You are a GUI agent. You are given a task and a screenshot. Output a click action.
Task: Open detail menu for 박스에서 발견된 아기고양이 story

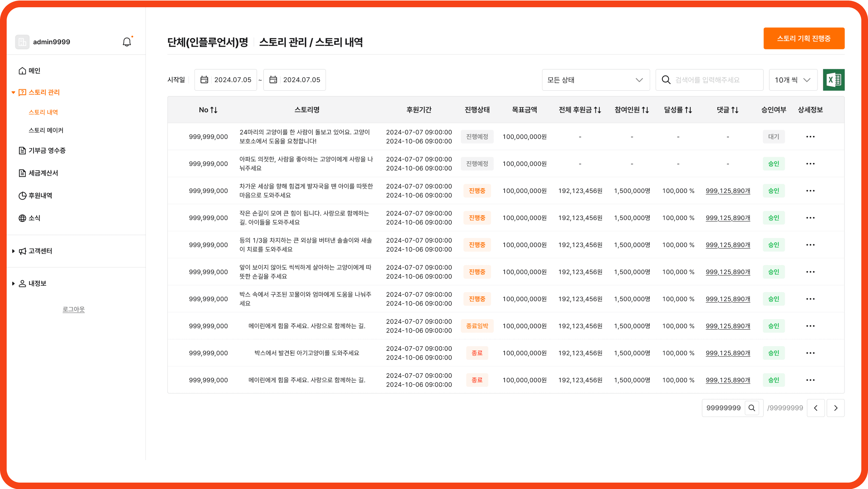[x=810, y=353]
